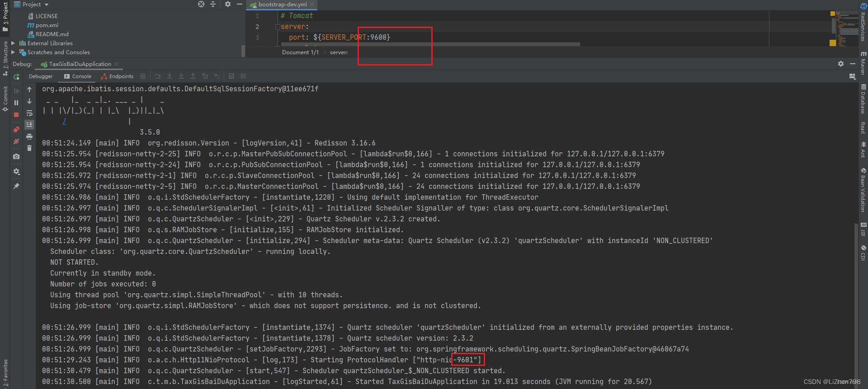
Task: Close bootstrap-dev.yml editor tab
Action: pos(312,5)
